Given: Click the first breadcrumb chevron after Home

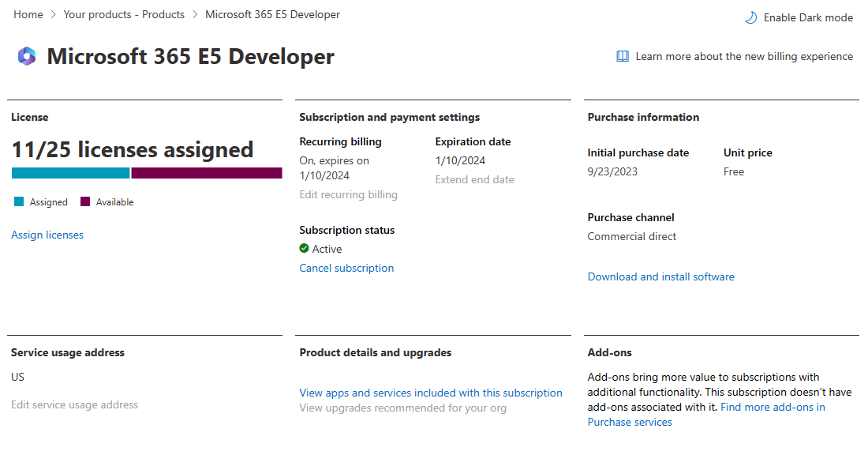Looking at the screenshot, I should (x=53, y=14).
